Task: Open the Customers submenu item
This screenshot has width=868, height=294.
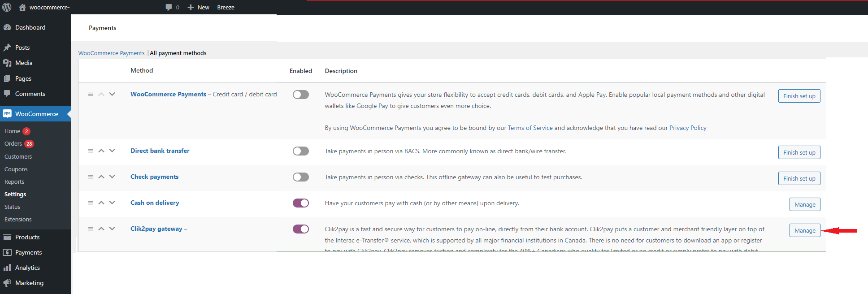Action: click(18, 156)
